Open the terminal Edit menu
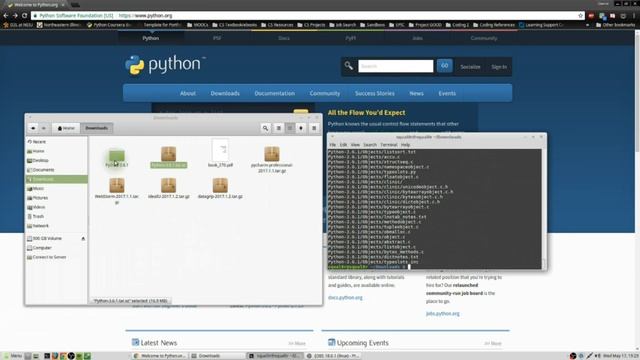 coord(343,145)
